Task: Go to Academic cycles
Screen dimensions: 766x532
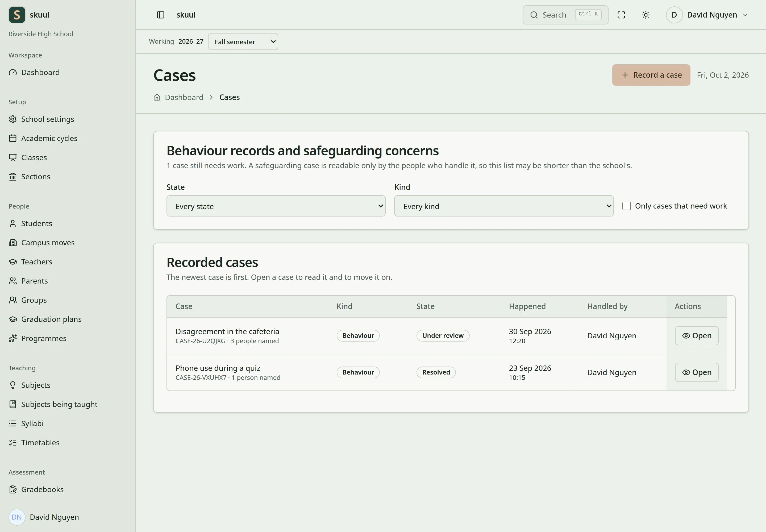Action: coord(49,138)
